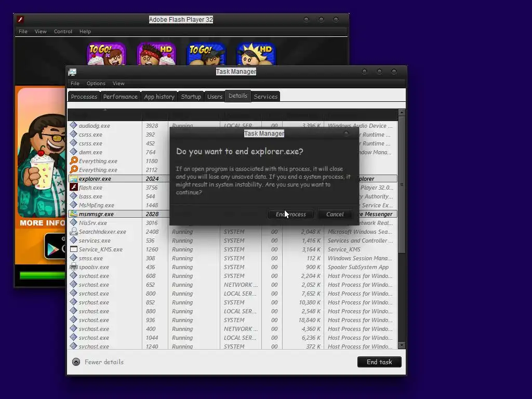532x399 pixels.
Task: Click Cancel in the confirmation dialog
Action: coord(335,214)
